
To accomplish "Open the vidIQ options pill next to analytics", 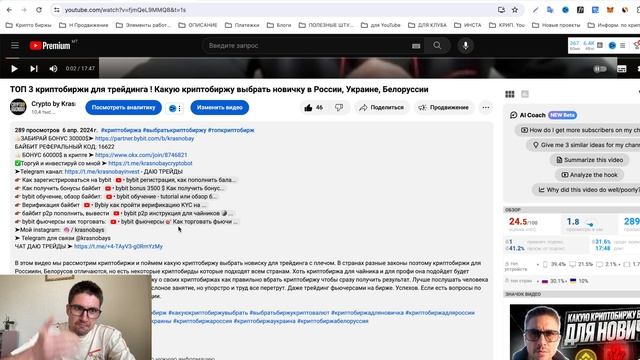I will click(175, 108).
